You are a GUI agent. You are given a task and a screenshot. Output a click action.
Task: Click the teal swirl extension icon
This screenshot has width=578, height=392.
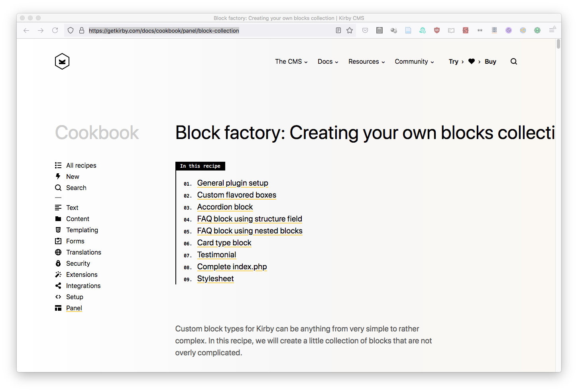pyautogui.click(x=423, y=30)
